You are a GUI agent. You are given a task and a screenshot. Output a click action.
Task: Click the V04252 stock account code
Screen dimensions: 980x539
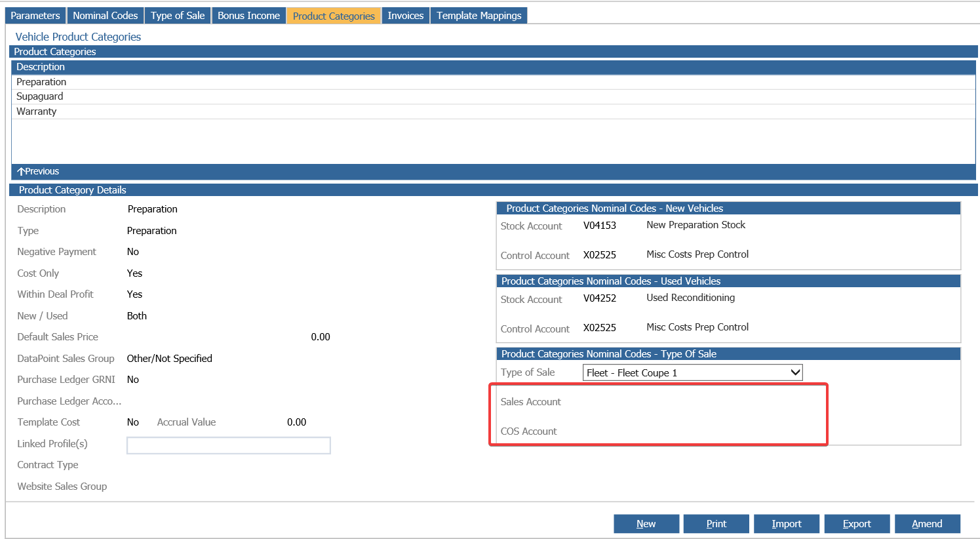pos(600,298)
